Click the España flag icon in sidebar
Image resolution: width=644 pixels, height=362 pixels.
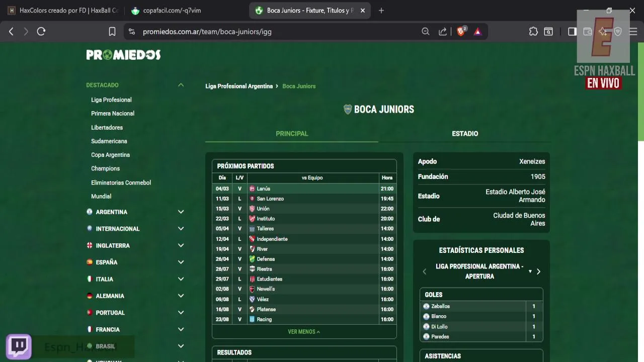[x=90, y=262]
